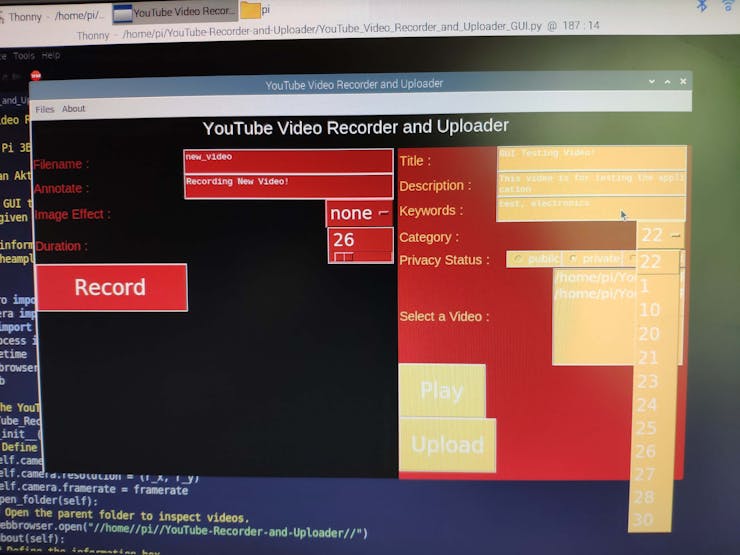Click the Thonny title bar file path
Screen dimensions: 740x555
click(332, 29)
